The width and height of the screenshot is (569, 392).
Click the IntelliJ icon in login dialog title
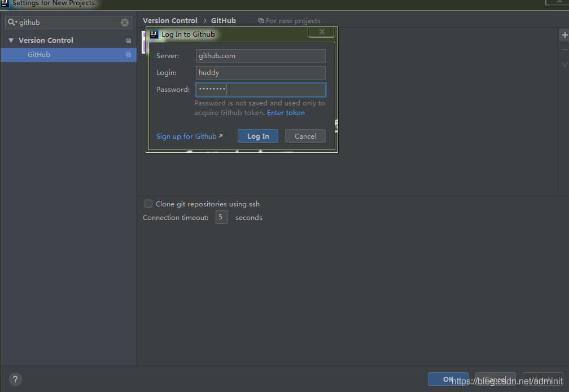click(154, 34)
